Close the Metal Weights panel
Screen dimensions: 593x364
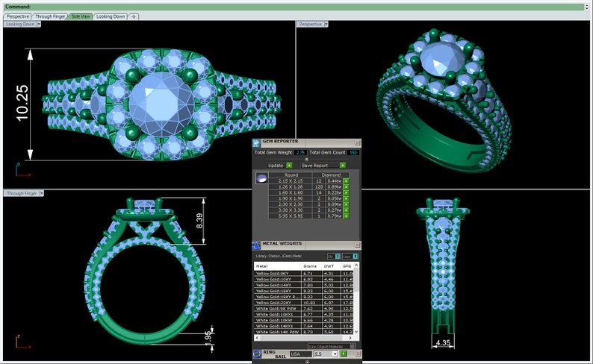(358, 245)
